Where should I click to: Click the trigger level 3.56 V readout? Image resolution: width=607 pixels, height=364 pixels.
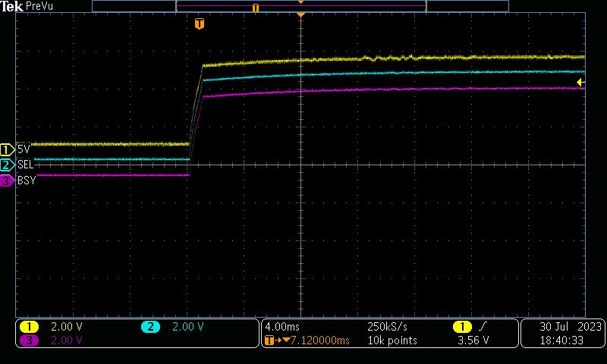point(473,340)
